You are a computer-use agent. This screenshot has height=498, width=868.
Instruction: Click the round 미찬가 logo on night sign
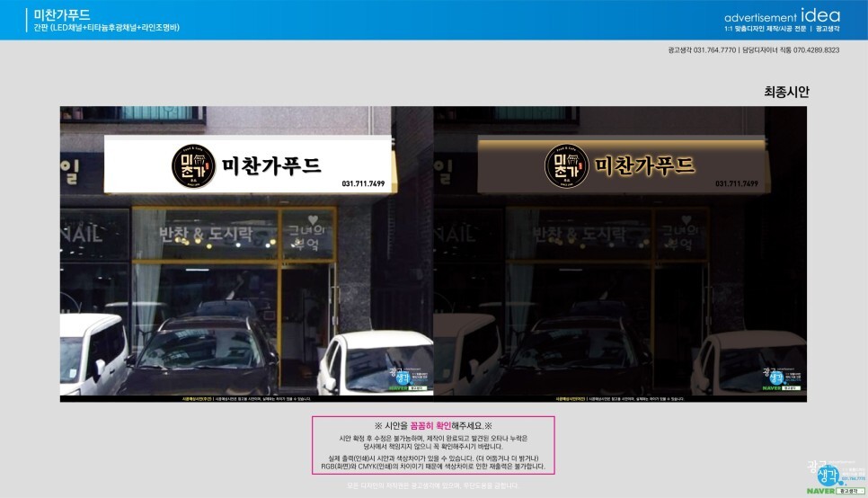[567, 166]
